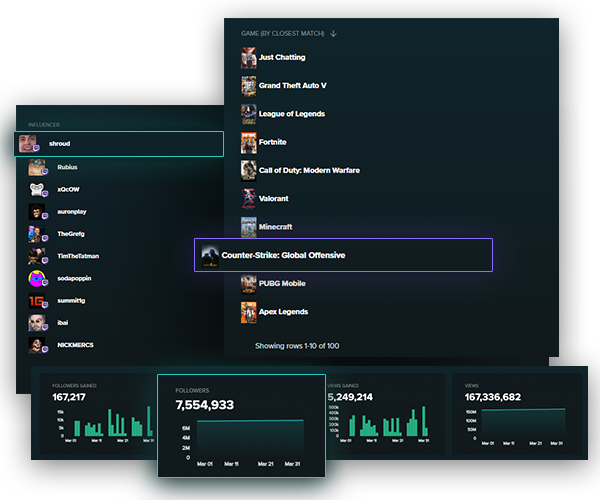The height and width of the screenshot is (500, 600).
Task: Select the League of Legends game icon
Action: pos(249,114)
